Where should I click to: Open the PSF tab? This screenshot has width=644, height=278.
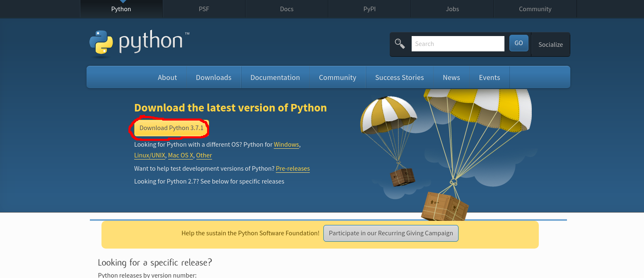(204, 9)
